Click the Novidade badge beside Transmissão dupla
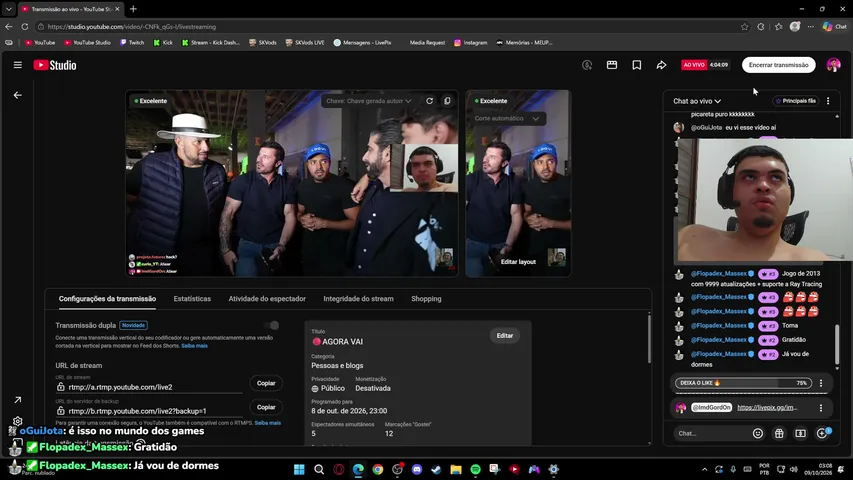The height and width of the screenshot is (480, 853). (133, 325)
